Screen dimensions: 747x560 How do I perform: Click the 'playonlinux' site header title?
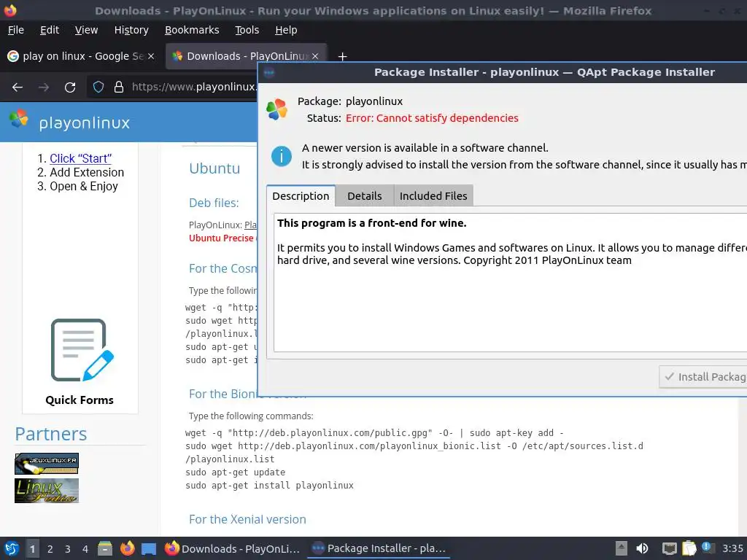click(85, 122)
